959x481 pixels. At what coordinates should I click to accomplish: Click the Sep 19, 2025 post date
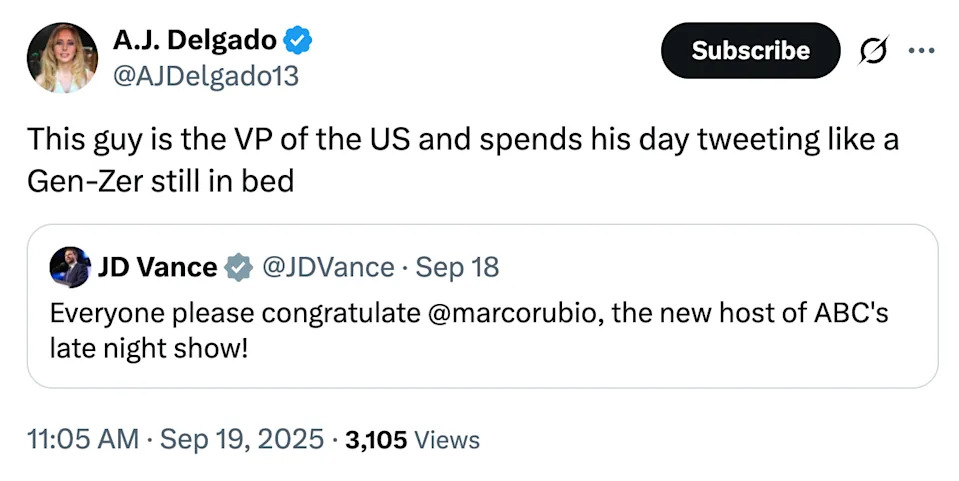click(242, 438)
